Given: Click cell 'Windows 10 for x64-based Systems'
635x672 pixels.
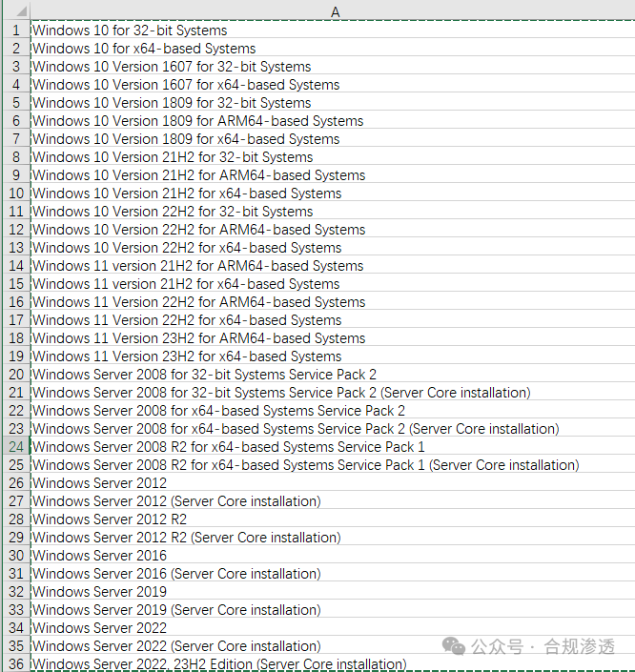Looking at the screenshot, I should pos(333,49).
